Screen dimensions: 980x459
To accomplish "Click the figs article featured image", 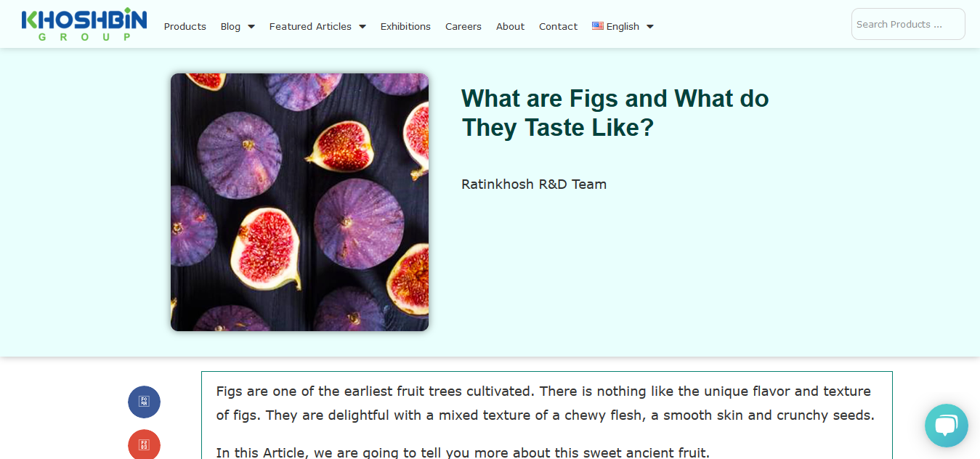I will [299, 202].
